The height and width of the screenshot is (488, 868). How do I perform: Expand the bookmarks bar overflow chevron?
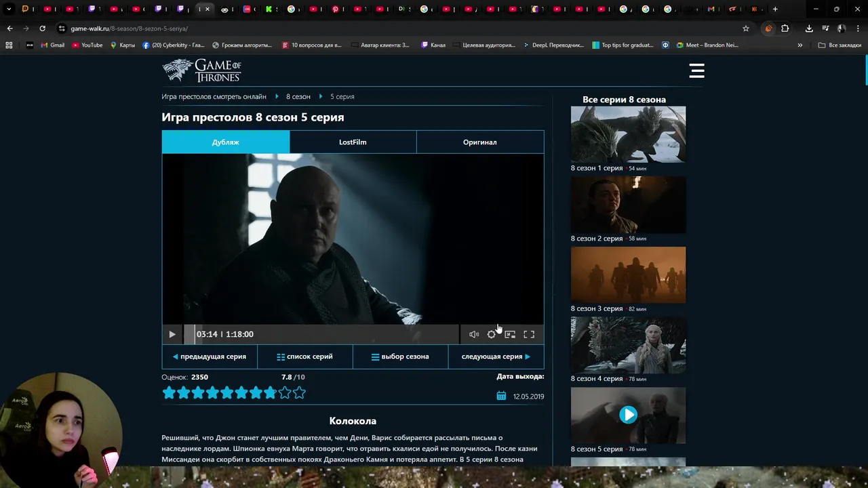point(800,45)
